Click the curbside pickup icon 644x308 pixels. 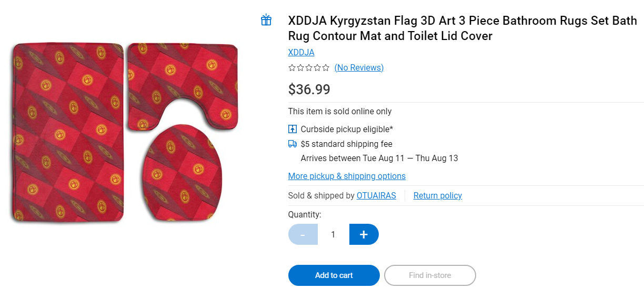click(x=293, y=129)
